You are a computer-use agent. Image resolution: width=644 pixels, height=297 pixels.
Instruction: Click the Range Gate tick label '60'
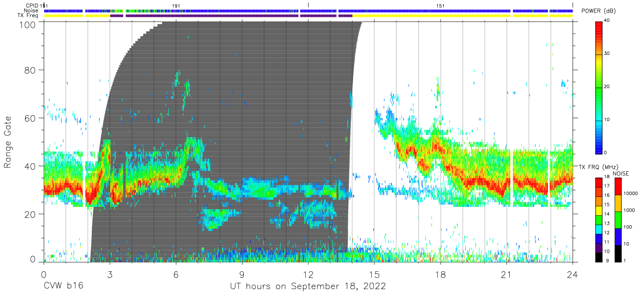[30, 118]
